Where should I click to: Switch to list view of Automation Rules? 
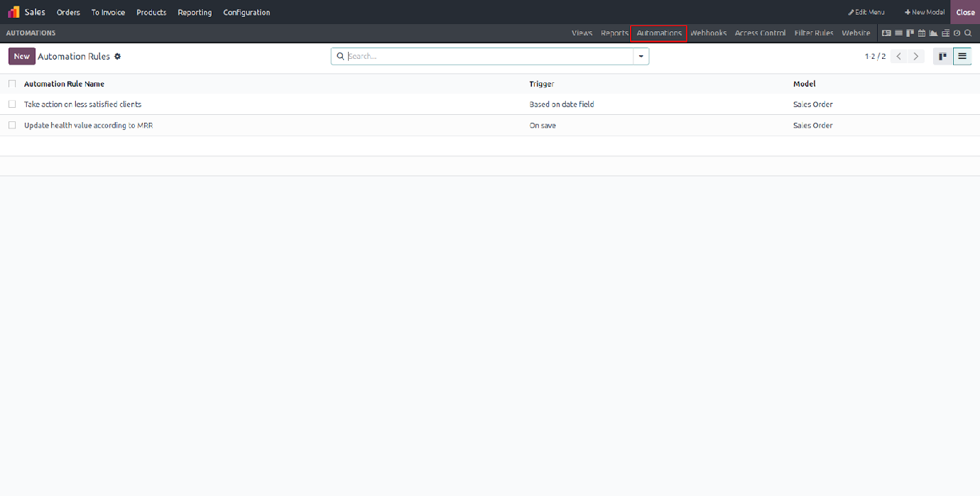pyautogui.click(x=962, y=56)
